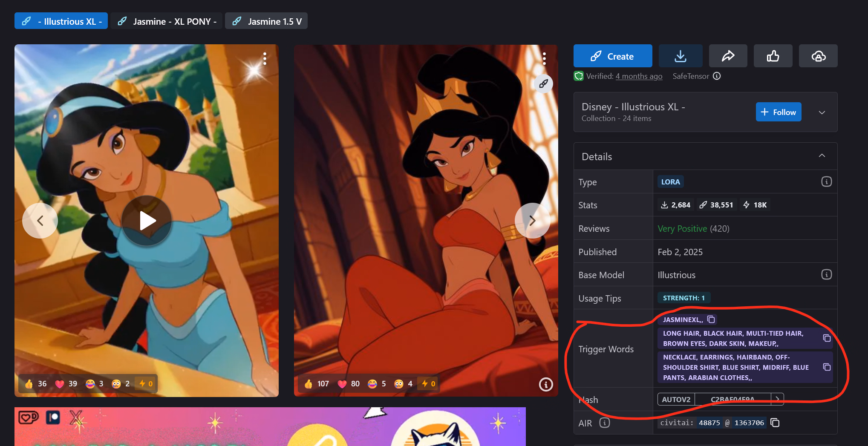
Task: Copy the JASMINEXL trigger word
Action: (x=711, y=319)
